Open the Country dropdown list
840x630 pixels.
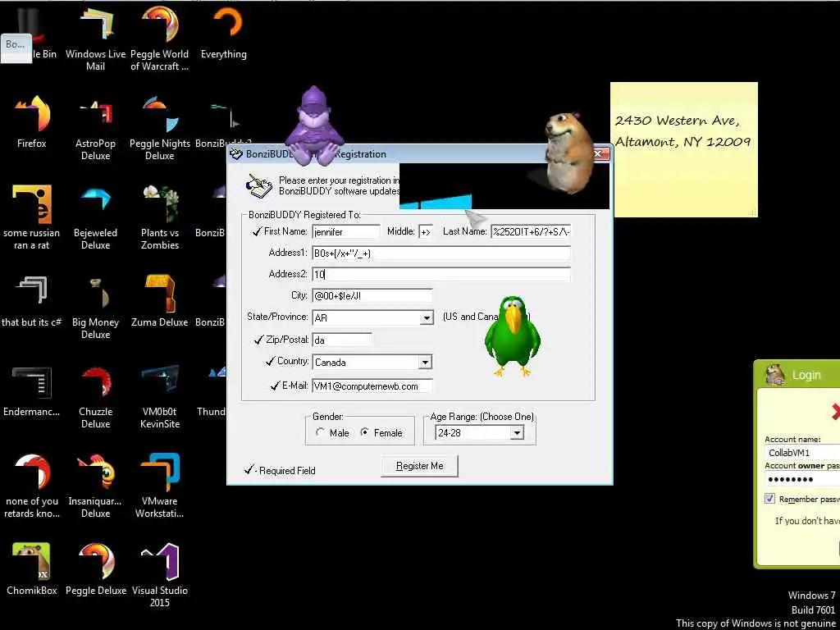coord(426,362)
